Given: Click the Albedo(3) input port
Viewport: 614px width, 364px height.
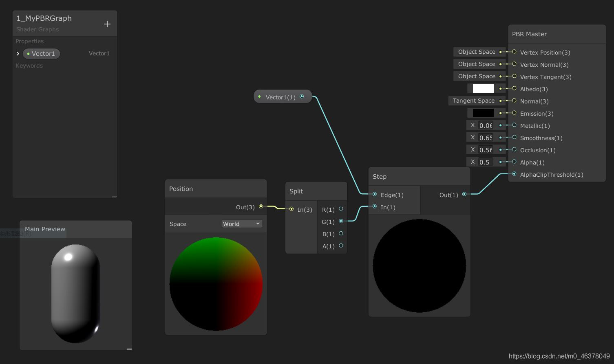Looking at the screenshot, I should coord(514,88).
